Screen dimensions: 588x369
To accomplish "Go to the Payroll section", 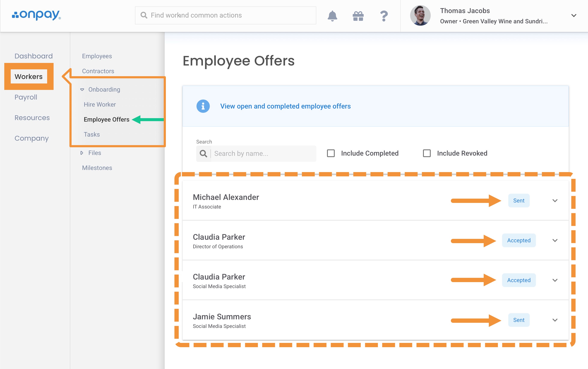I will tap(26, 97).
